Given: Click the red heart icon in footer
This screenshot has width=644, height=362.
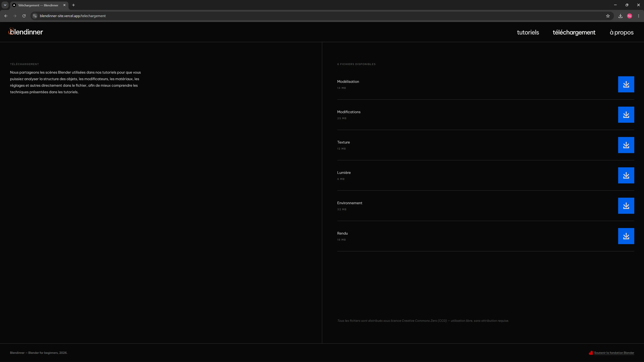Looking at the screenshot, I should pos(591,353).
